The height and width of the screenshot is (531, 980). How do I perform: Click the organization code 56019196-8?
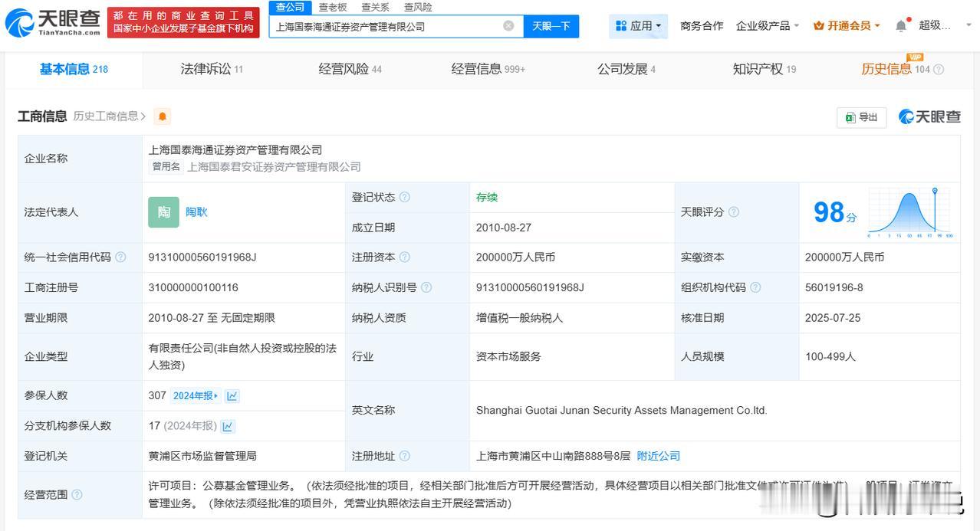834,287
